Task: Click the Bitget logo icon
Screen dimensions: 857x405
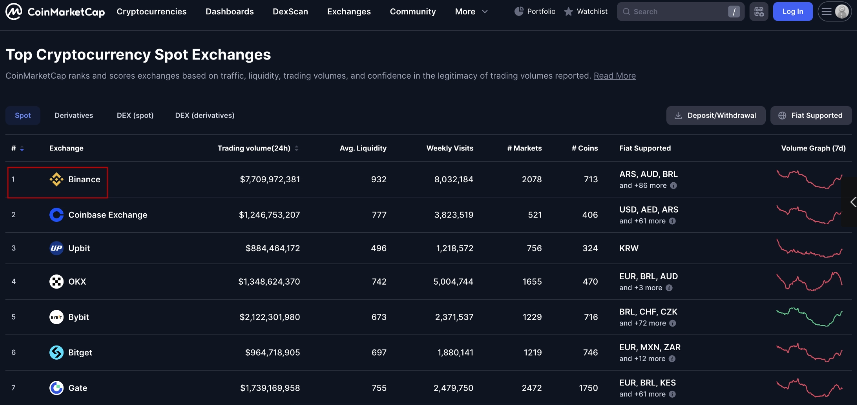Action: [56, 353]
